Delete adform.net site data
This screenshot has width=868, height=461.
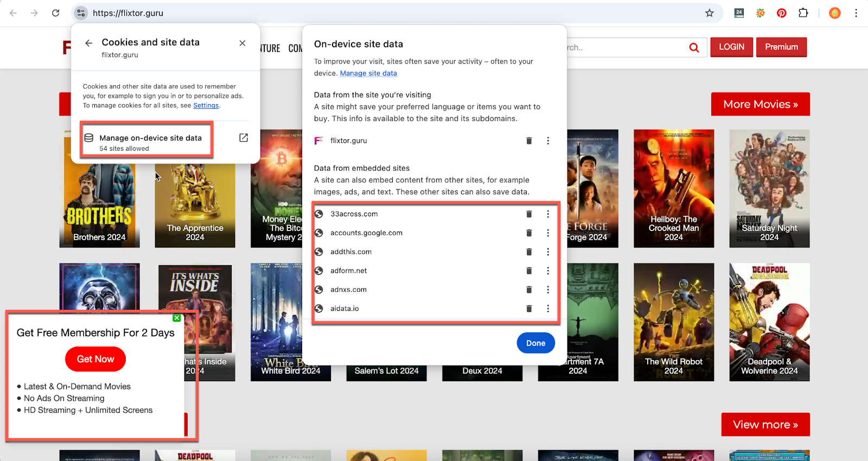point(529,271)
